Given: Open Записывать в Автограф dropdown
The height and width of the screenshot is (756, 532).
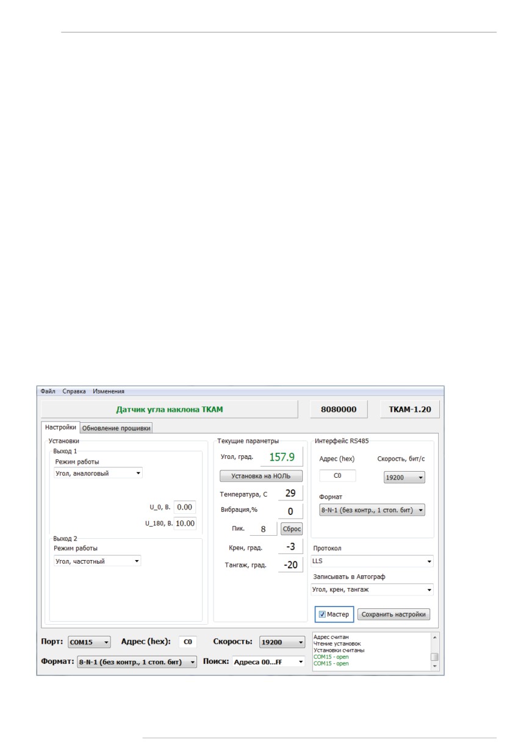Looking at the screenshot, I should click(x=372, y=589).
